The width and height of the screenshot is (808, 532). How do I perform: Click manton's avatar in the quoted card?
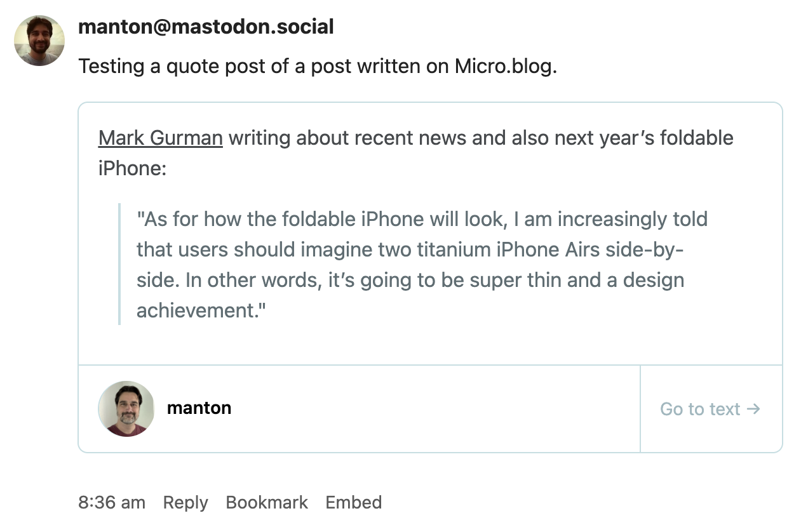click(x=126, y=409)
